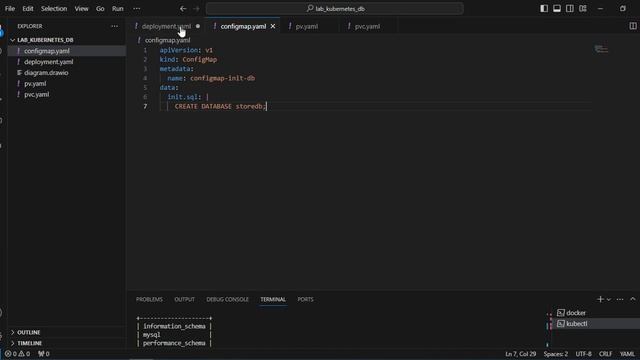Screen dimensions: 640x360
Task: Expand the TIMELINE section
Action: pos(29,343)
